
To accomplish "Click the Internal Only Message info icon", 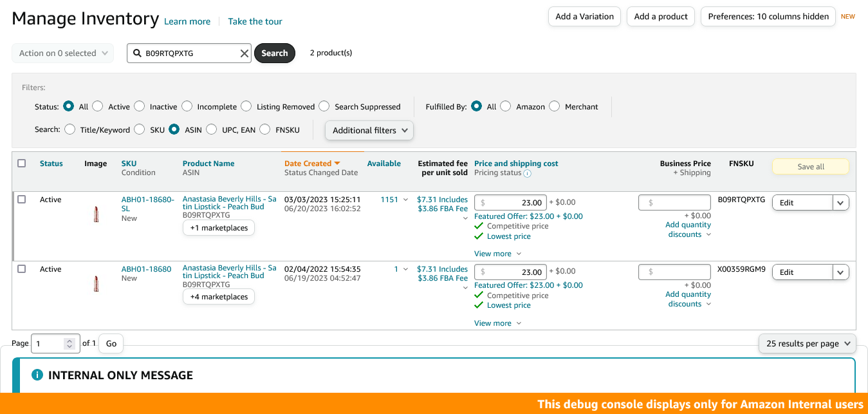I will point(37,375).
